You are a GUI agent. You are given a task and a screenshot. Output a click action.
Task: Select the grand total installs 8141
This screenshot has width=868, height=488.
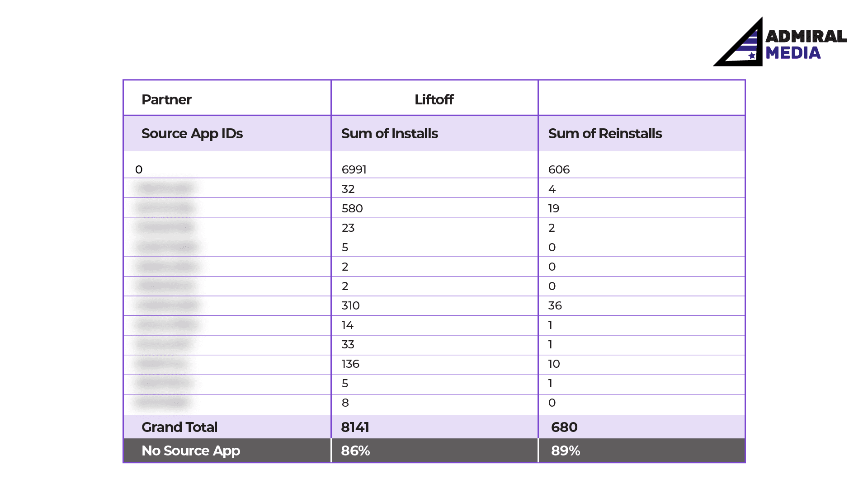click(x=355, y=427)
